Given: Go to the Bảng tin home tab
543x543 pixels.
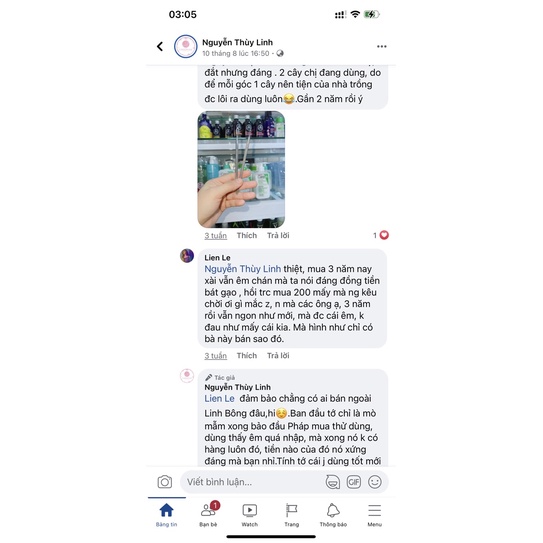Looking at the screenshot, I should pos(167,515).
